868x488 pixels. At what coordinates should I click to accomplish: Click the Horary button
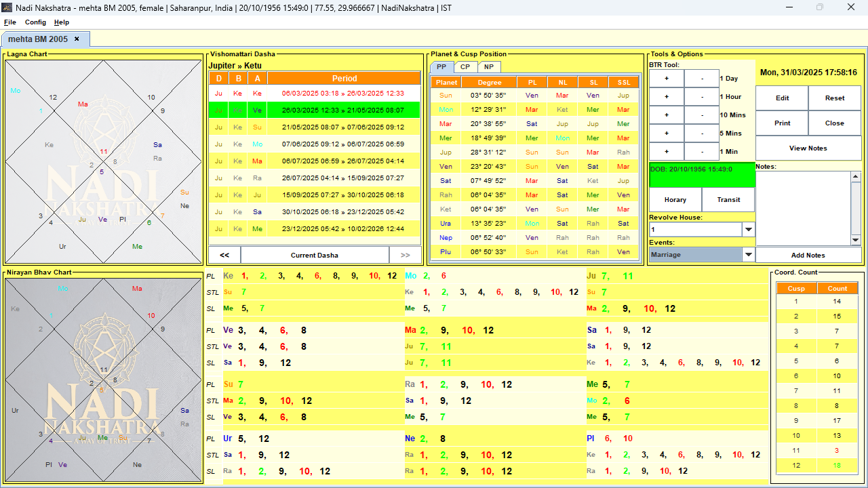tap(675, 200)
